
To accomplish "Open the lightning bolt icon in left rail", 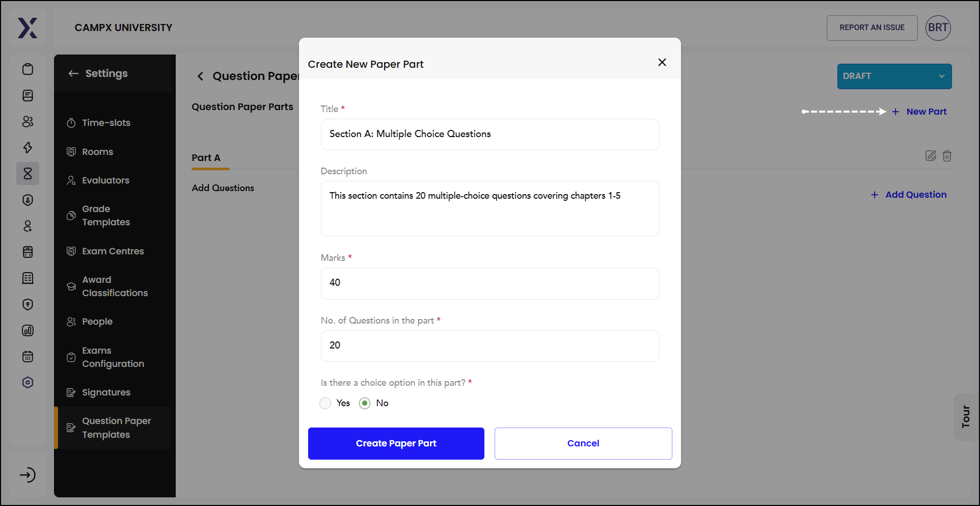I will coord(28,147).
